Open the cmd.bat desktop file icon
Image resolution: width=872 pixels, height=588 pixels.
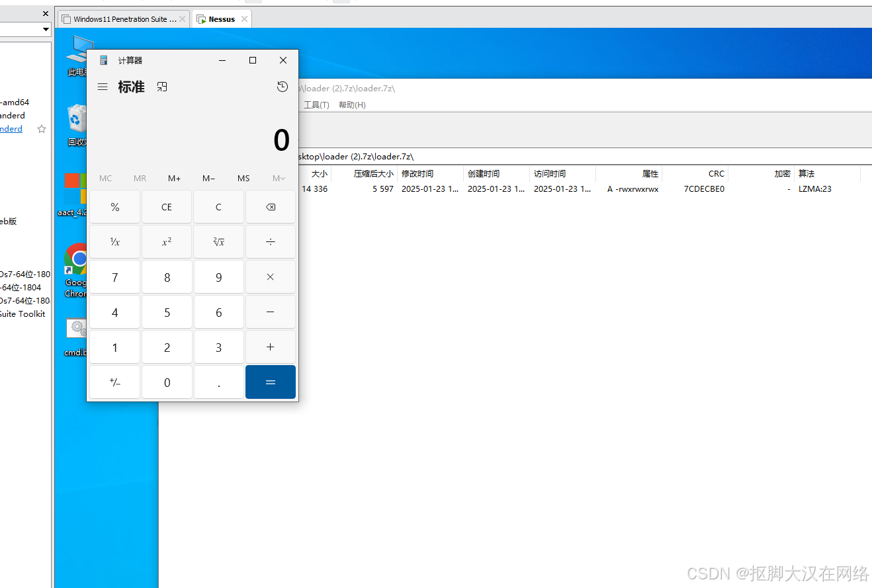click(77, 337)
